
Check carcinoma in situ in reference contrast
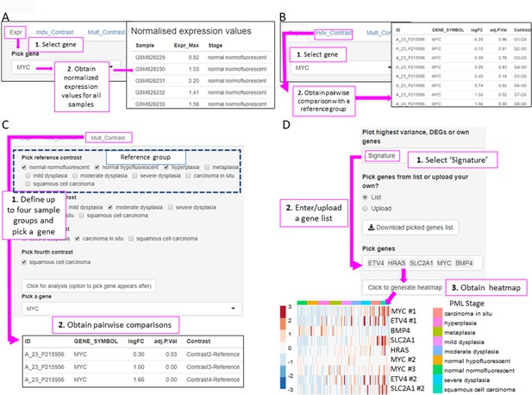point(188,176)
